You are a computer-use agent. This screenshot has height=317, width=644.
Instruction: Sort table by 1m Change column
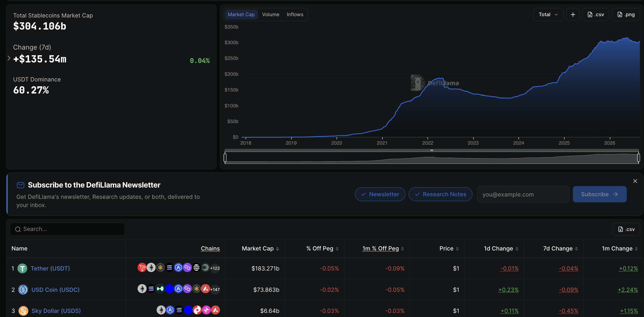[620, 248]
